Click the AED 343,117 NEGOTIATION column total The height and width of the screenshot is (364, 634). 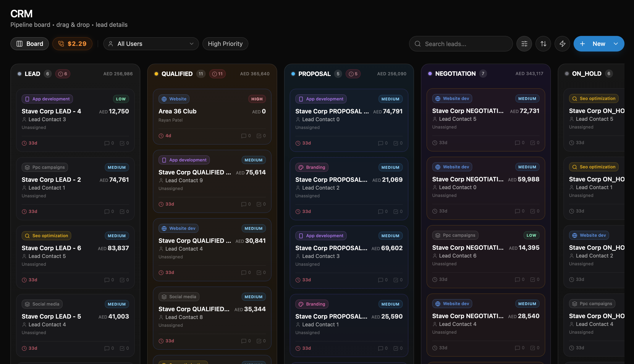click(x=529, y=74)
